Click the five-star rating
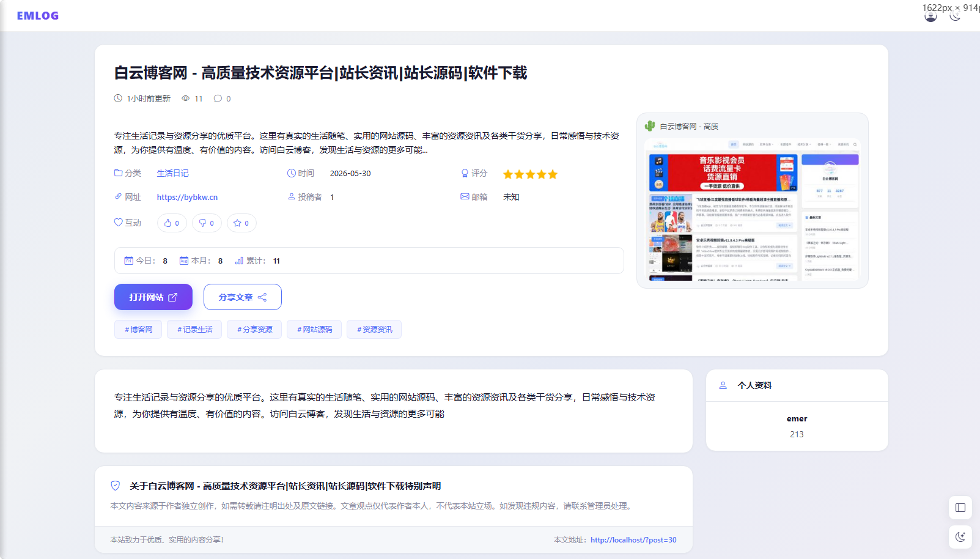The width and height of the screenshot is (980, 559). [530, 174]
